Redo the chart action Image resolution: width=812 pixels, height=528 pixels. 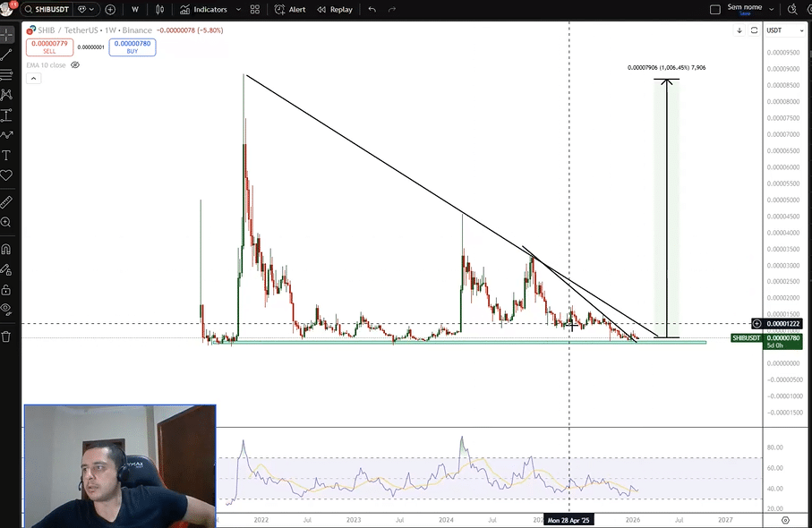[392, 9]
